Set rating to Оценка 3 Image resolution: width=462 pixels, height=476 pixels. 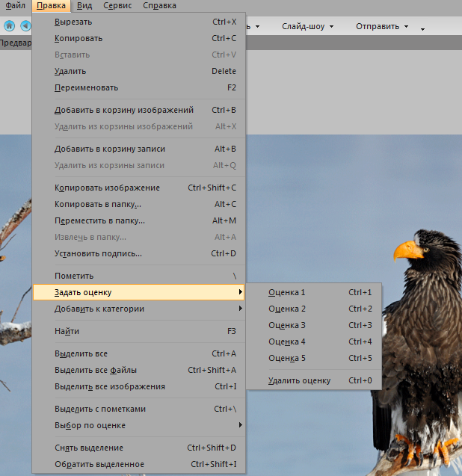pyautogui.click(x=287, y=325)
